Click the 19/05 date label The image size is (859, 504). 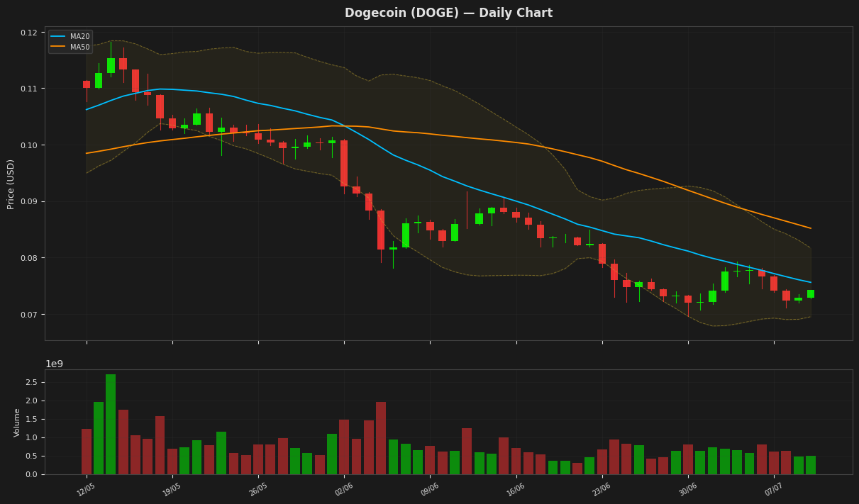click(x=172, y=488)
